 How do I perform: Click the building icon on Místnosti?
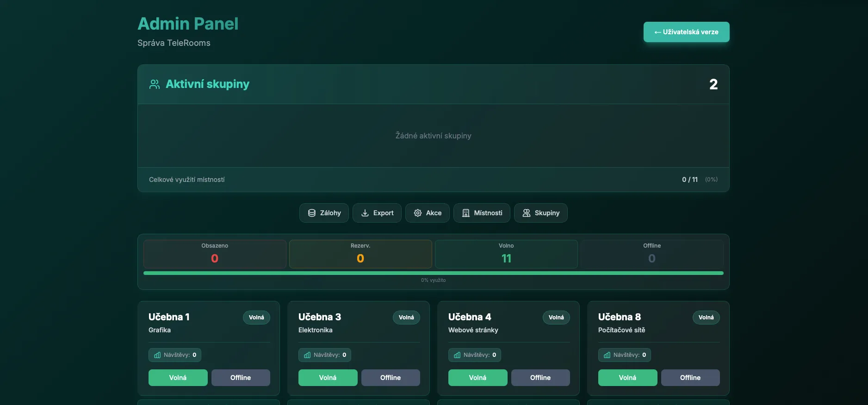466,213
